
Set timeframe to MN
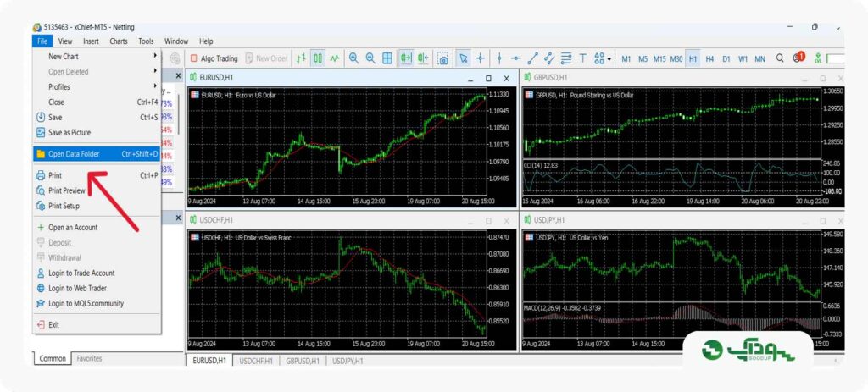coord(760,58)
